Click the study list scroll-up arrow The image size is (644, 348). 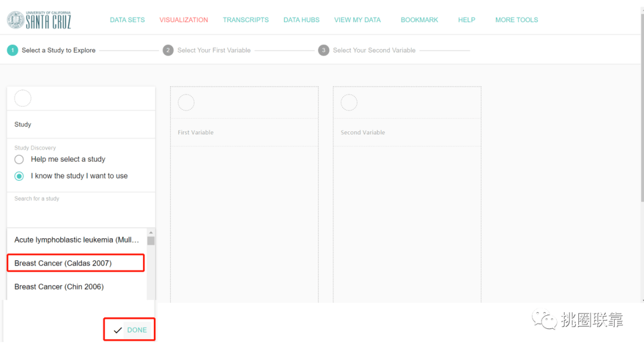point(151,232)
